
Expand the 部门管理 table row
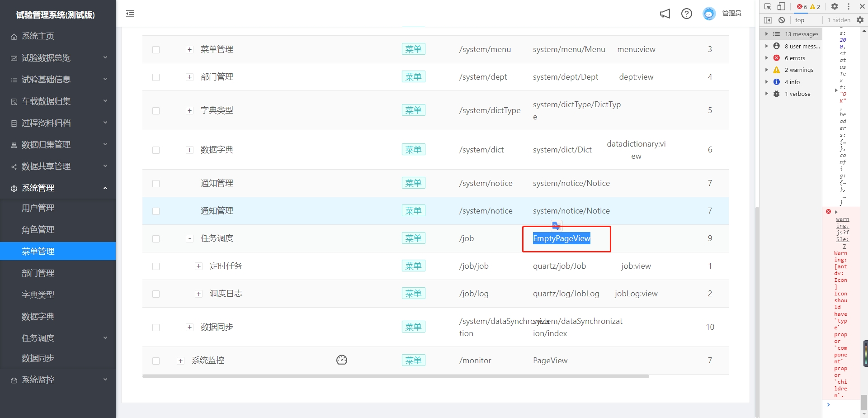[x=190, y=77]
